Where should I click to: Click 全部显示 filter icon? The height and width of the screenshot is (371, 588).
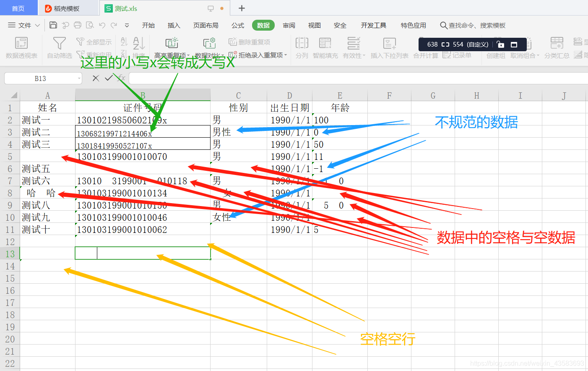click(x=80, y=42)
